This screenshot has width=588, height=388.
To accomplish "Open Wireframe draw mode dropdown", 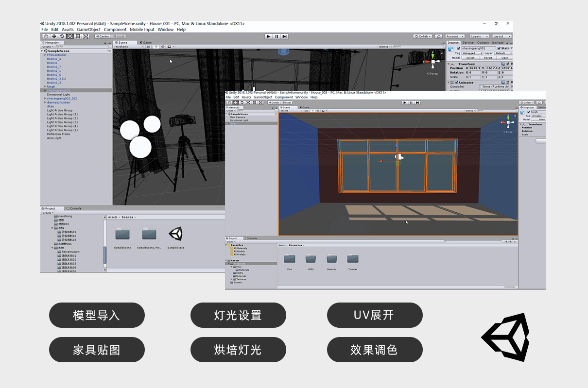I will (x=129, y=47).
